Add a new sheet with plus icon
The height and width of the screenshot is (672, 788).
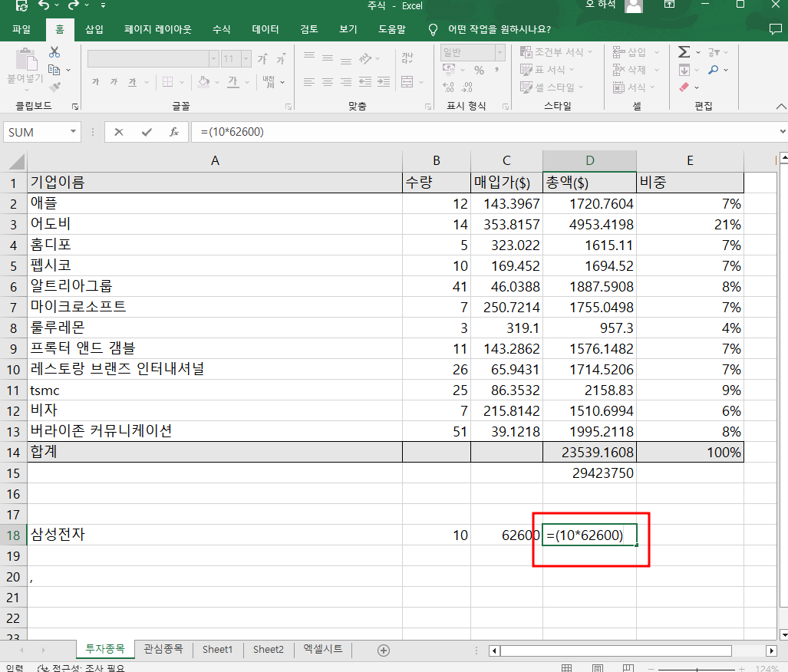pos(384,651)
